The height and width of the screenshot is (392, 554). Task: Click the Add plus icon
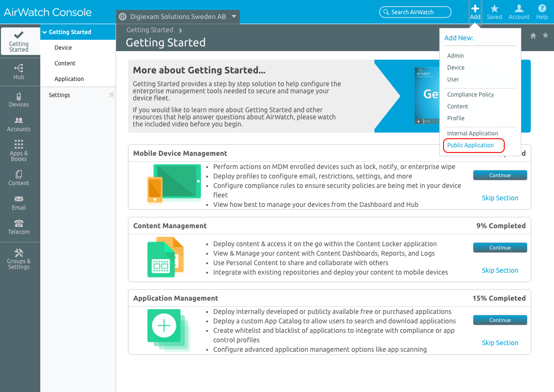475,9
